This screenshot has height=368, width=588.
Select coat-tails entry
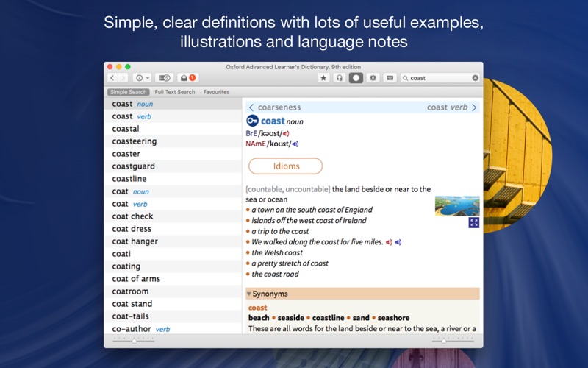173,316
